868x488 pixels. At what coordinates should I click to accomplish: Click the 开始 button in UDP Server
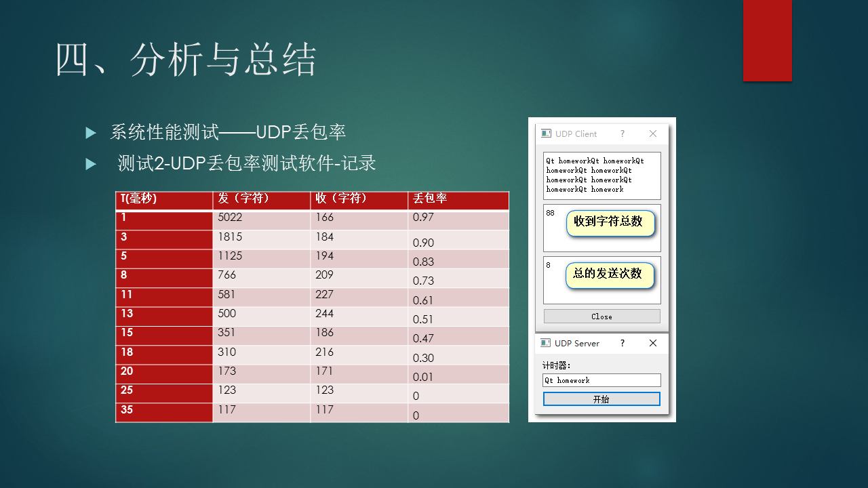point(601,399)
